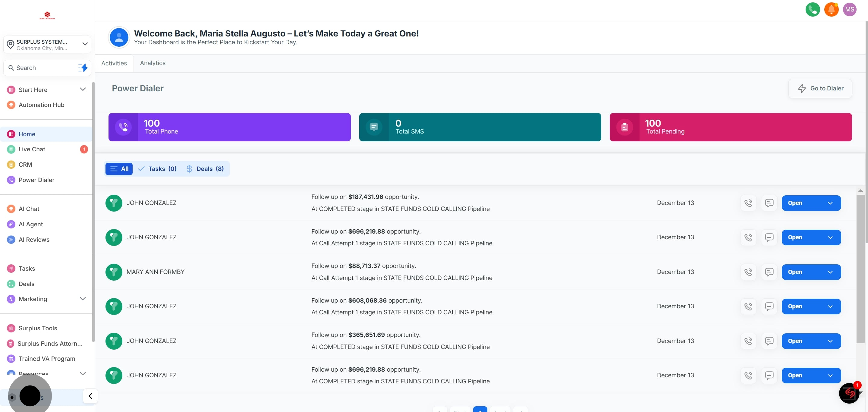Expand the Start Here section
This screenshot has height=412, width=868.
click(83, 89)
